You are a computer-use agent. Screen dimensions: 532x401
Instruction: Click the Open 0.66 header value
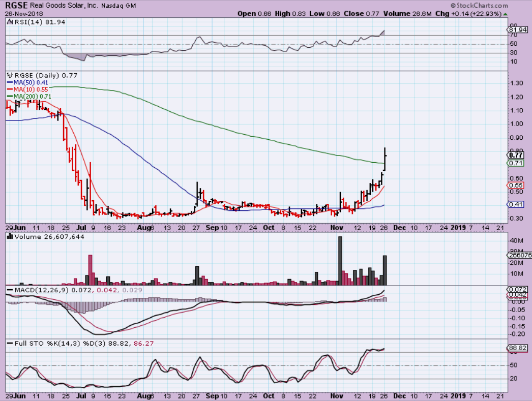(x=254, y=14)
